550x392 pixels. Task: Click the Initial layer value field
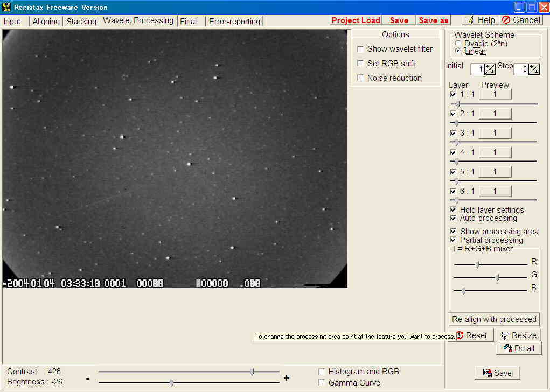click(477, 69)
